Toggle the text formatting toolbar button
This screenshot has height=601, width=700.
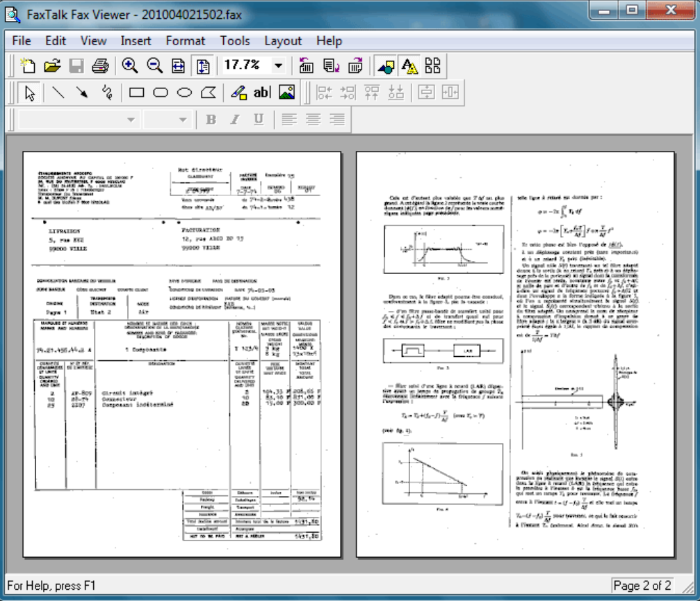409,65
